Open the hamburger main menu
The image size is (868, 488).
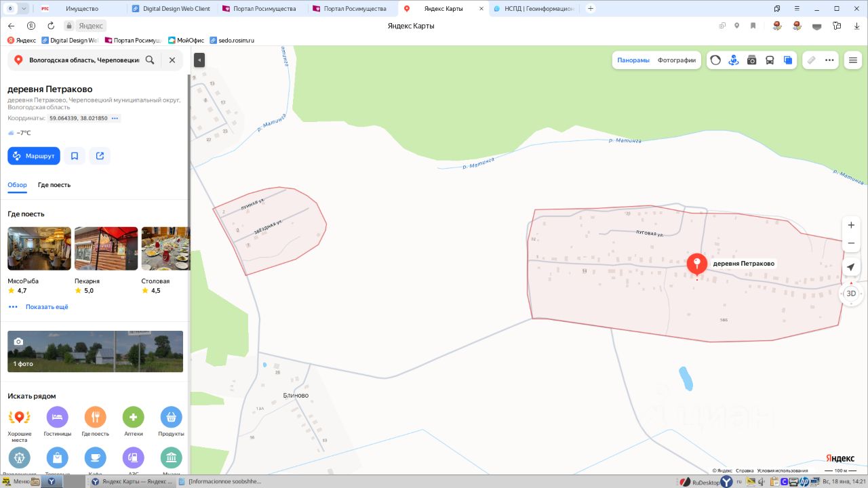click(853, 60)
